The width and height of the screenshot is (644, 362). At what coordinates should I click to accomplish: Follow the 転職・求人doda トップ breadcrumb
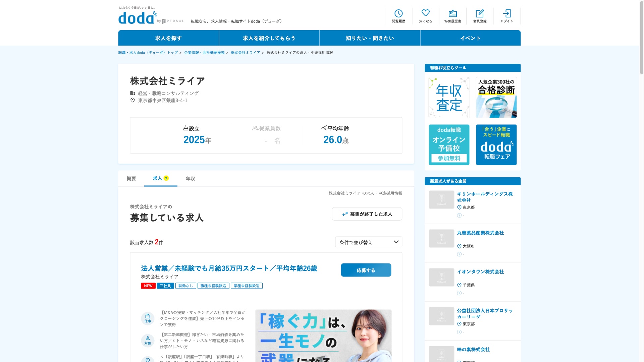tap(148, 53)
